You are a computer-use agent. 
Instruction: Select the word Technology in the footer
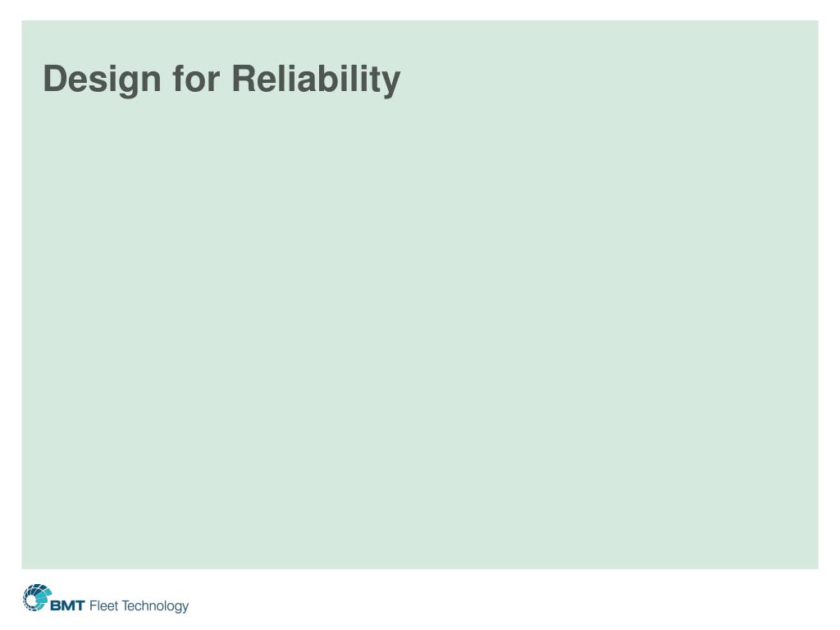(155, 606)
